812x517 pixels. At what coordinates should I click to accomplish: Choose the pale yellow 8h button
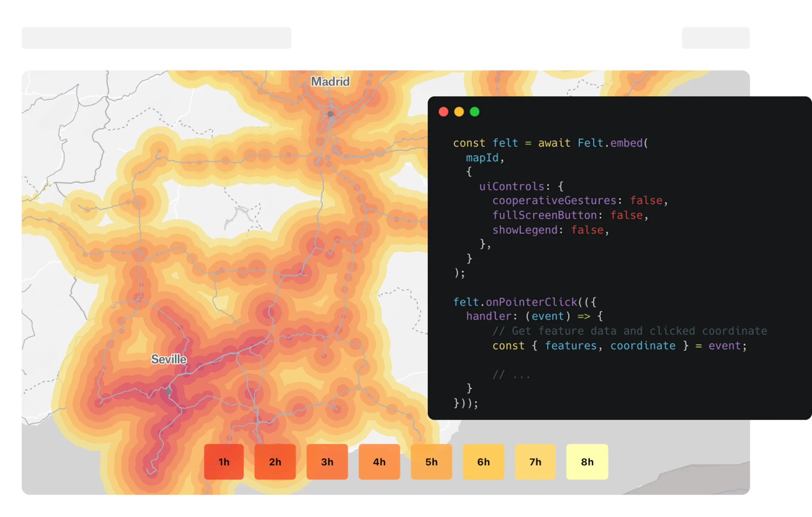(x=587, y=461)
